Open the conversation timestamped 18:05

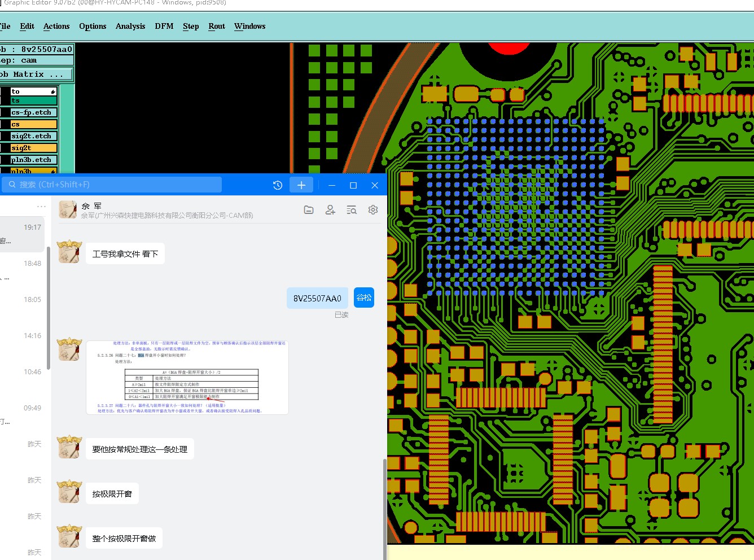tap(22, 307)
